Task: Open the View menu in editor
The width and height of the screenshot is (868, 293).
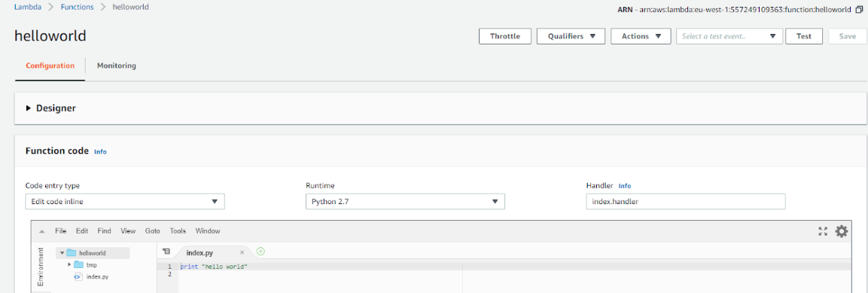Action: [x=128, y=231]
